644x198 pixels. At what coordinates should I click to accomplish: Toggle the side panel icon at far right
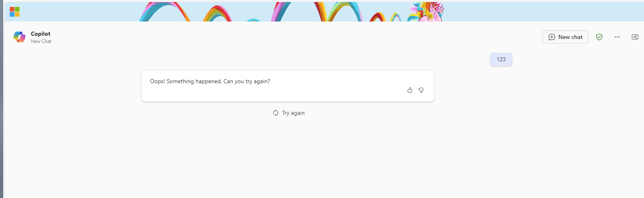tap(635, 37)
